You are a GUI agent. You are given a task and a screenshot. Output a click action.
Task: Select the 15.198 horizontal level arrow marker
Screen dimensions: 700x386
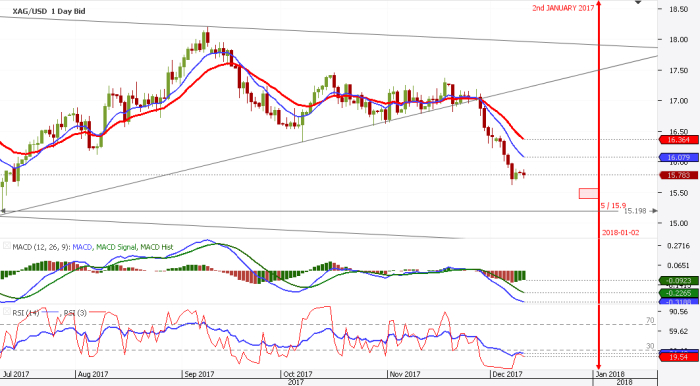[654, 211]
